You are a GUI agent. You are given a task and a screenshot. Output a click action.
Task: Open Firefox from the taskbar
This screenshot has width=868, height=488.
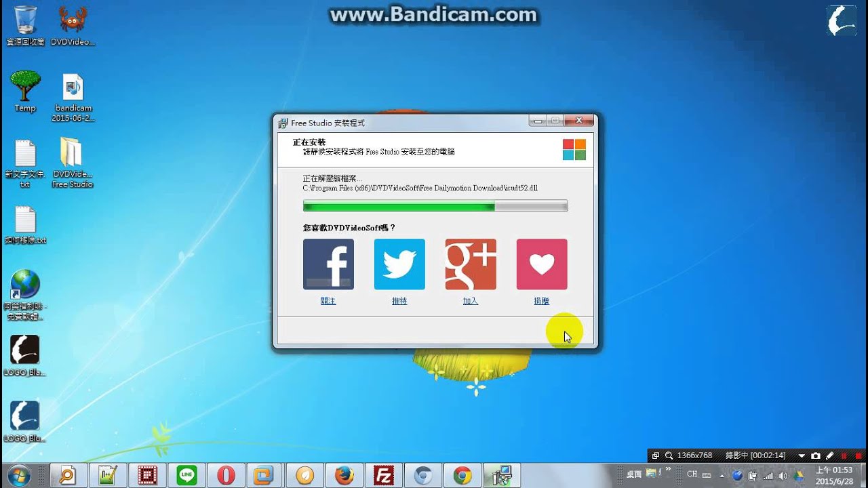click(x=344, y=475)
